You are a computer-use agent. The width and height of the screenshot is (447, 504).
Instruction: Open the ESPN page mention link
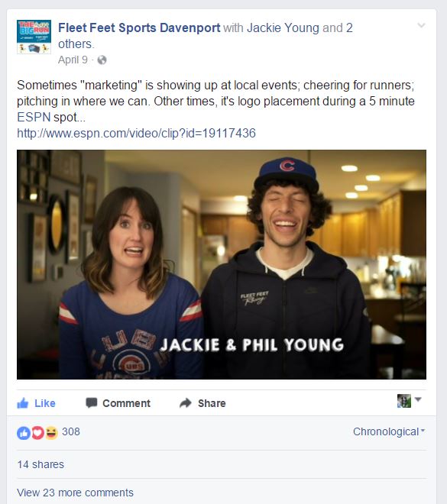(x=34, y=117)
